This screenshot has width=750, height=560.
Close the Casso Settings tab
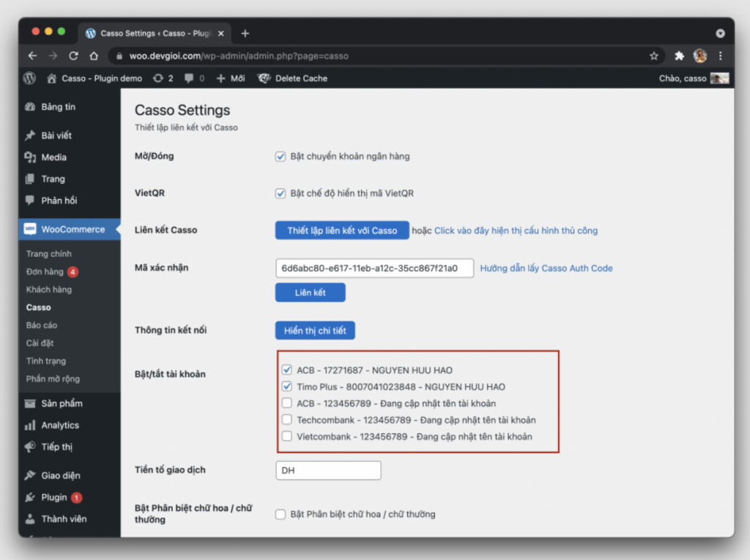point(221,34)
